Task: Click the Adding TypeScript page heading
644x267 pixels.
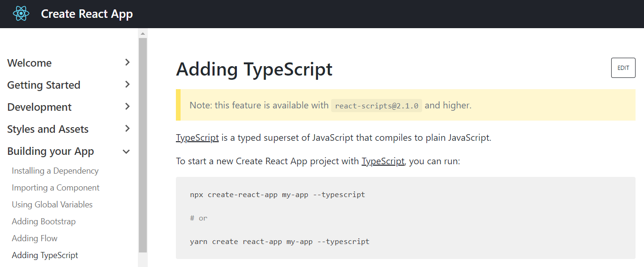Action: (x=254, y=69)
